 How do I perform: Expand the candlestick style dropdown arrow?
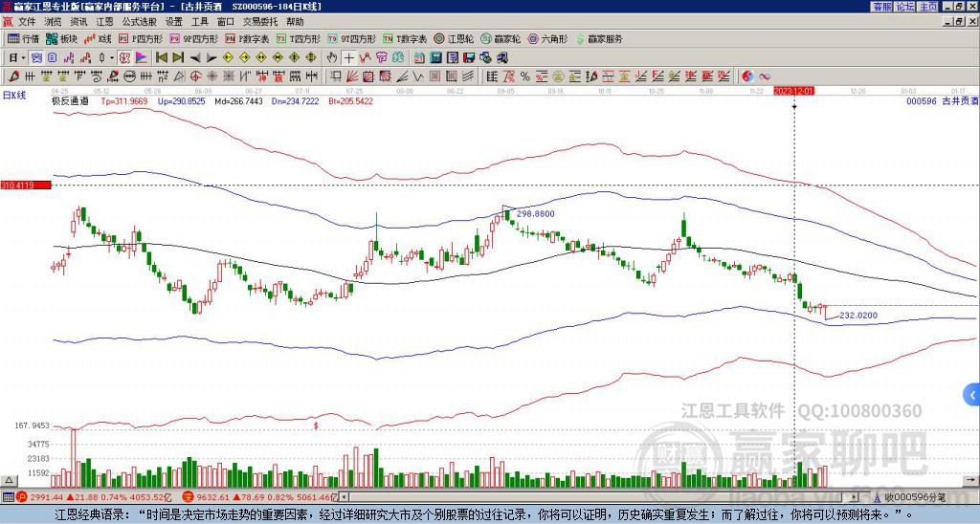(x=112, y=57)
